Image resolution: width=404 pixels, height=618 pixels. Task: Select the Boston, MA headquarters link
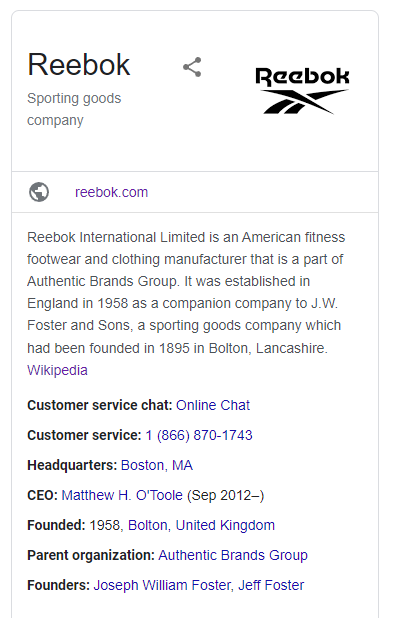157,465
